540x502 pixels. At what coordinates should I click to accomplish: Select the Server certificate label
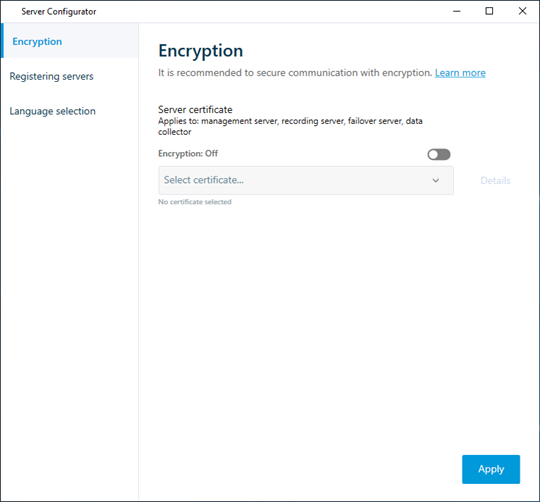[195, 109]
